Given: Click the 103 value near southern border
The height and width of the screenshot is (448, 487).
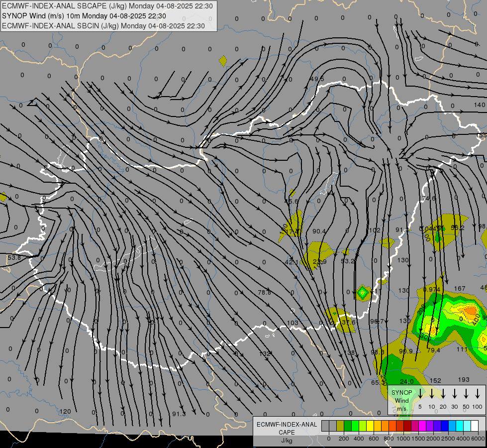Looking at the screenshot, I should pyautogui.click(x=292, y=323).
